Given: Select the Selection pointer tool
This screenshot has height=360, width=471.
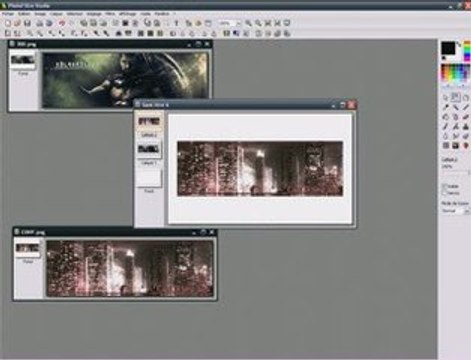Looking at the screenshot, I should [x=446, y=98].
